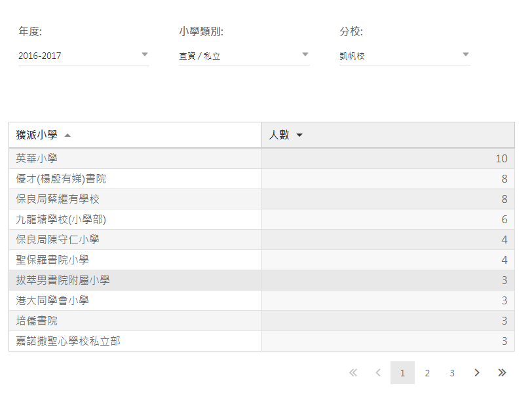Sort ascending by 獲派小學 arrow icon

click(x=67, y=135)
